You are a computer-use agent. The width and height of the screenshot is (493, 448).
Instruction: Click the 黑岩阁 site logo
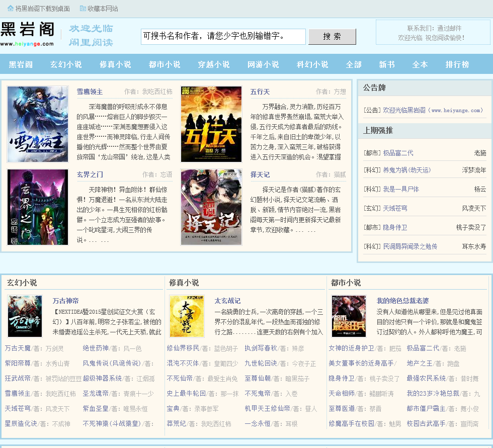[27, 34]
